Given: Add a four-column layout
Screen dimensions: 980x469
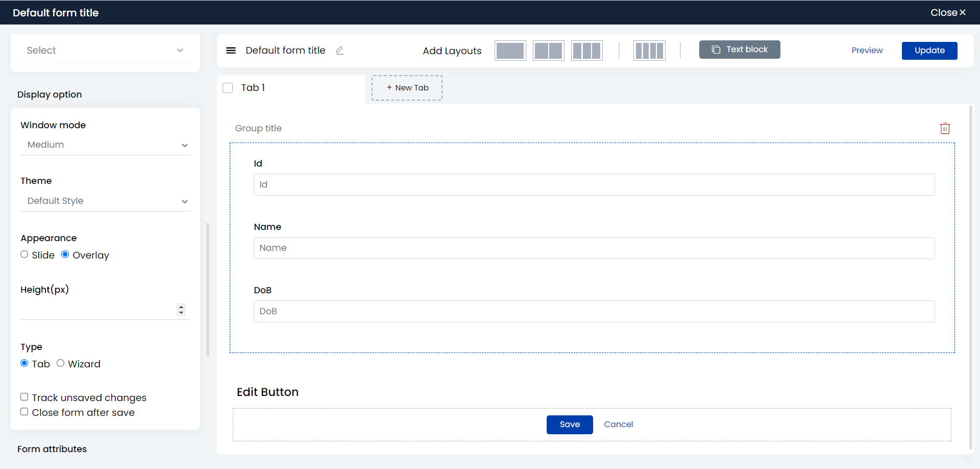Looking at the screenshot, I should [649, 51].
